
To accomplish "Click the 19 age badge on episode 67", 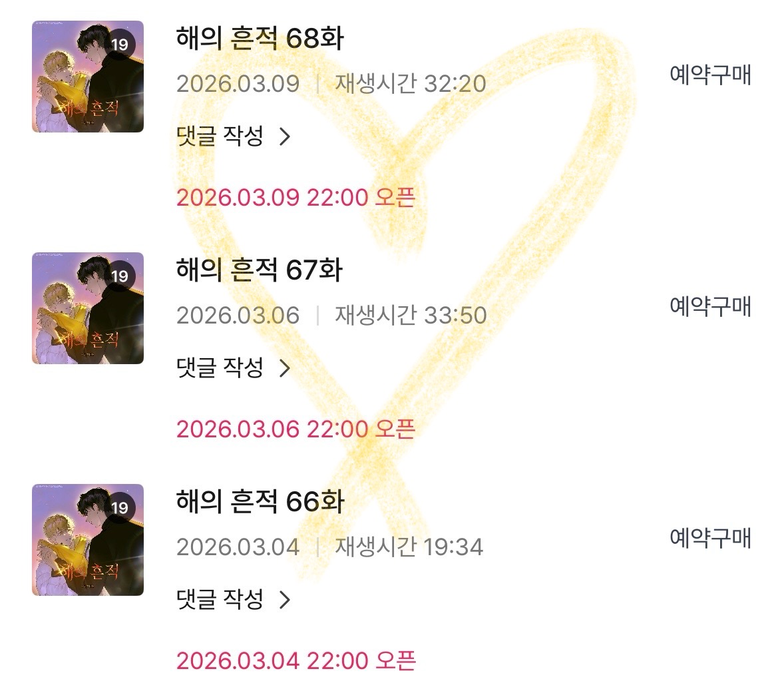I will click(120, 276).
